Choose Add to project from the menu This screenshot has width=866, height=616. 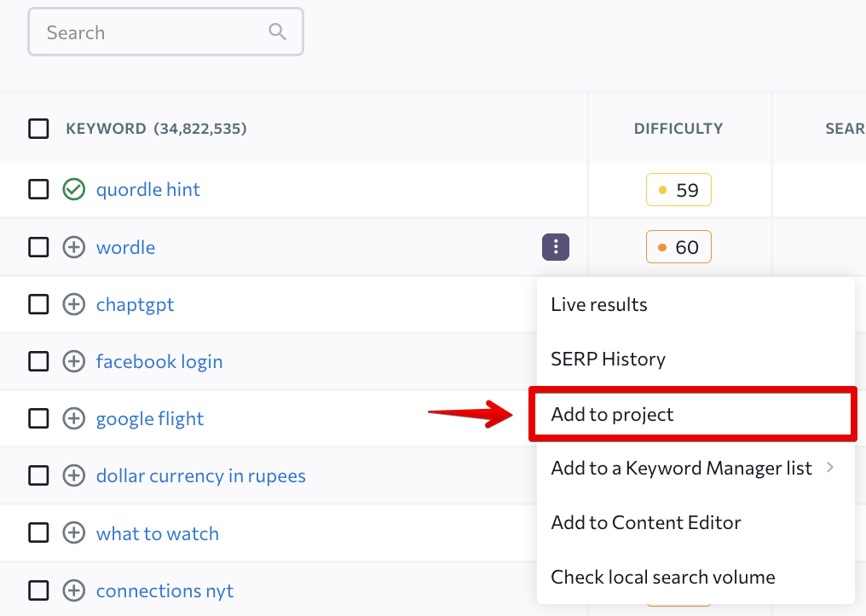612,414
